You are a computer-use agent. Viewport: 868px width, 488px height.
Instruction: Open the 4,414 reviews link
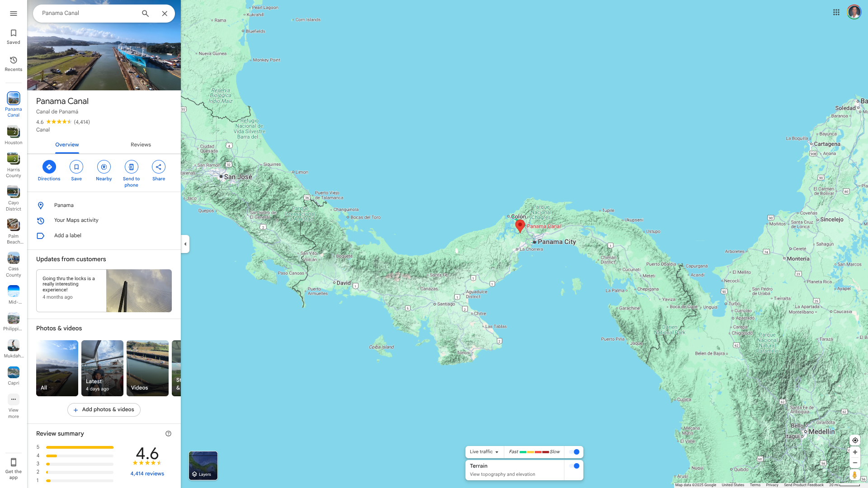[147, 474]
